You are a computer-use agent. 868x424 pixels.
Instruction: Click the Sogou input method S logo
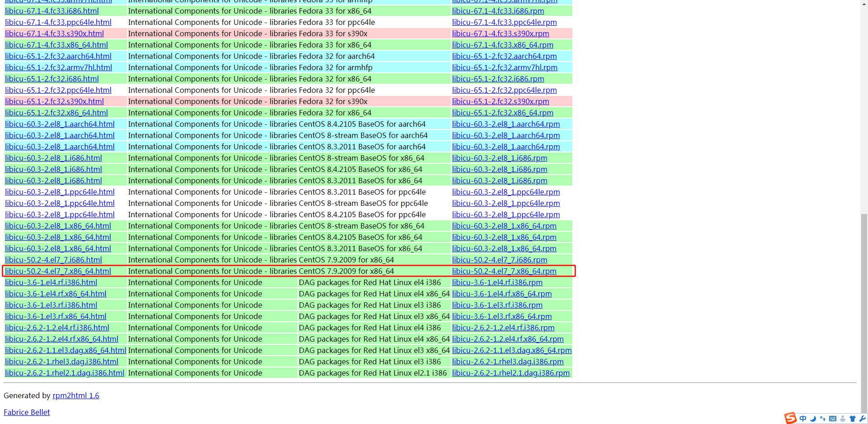click(x=790, y=418)
